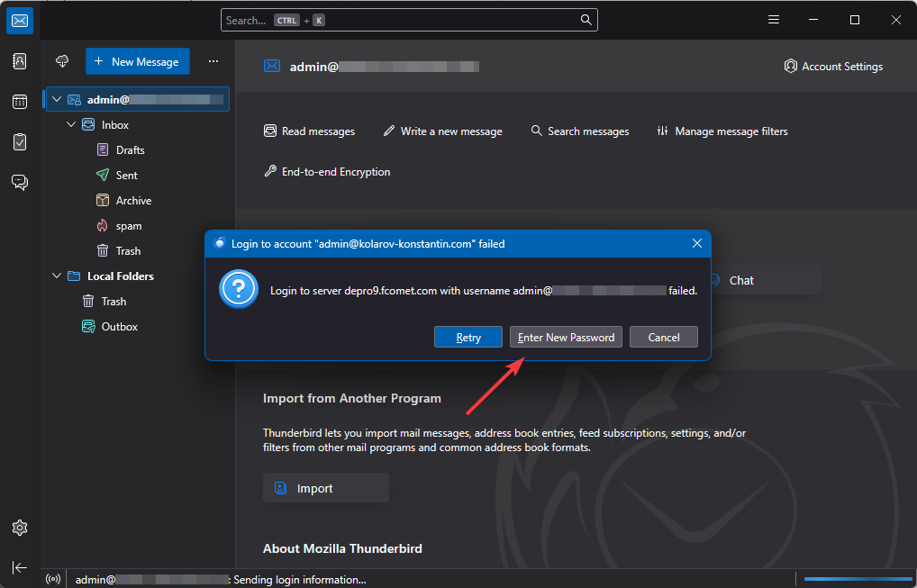Click the online status icon in status bar
This screenshot has width=917, height=588.
(53, 579)
